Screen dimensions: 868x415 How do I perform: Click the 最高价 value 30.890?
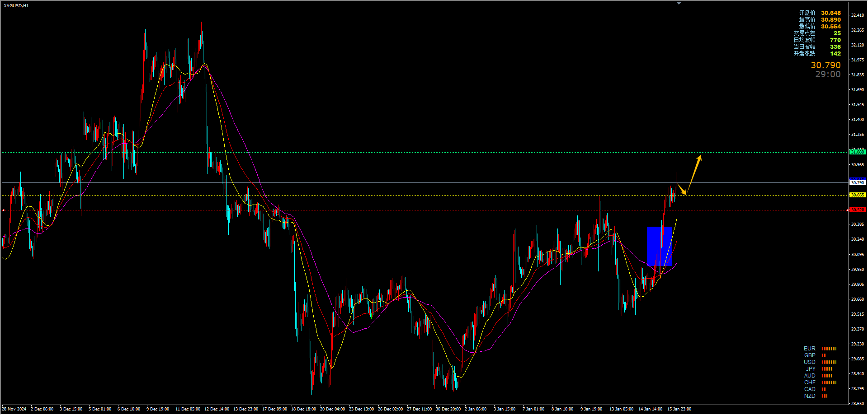(x=831, y=20)
